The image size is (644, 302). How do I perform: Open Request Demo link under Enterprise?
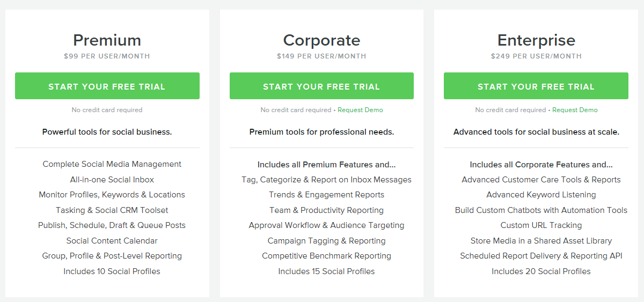[x=575, y=110]
